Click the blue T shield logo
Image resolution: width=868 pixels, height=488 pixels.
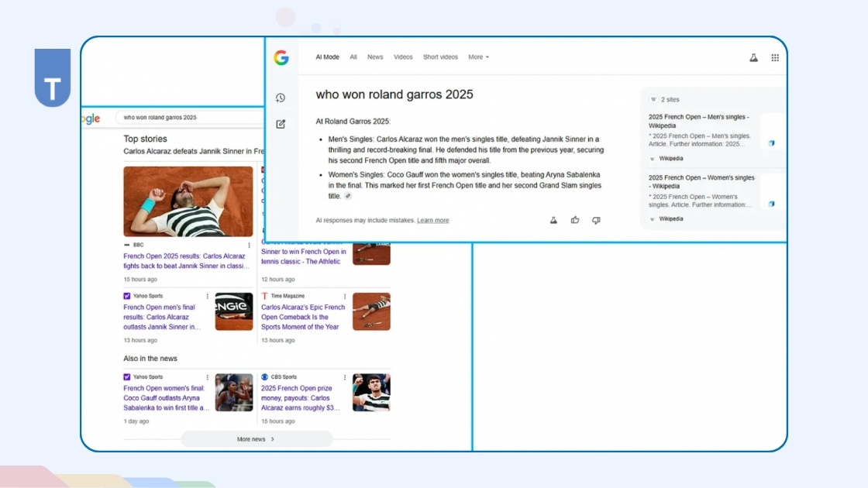(x=53, y=77)
